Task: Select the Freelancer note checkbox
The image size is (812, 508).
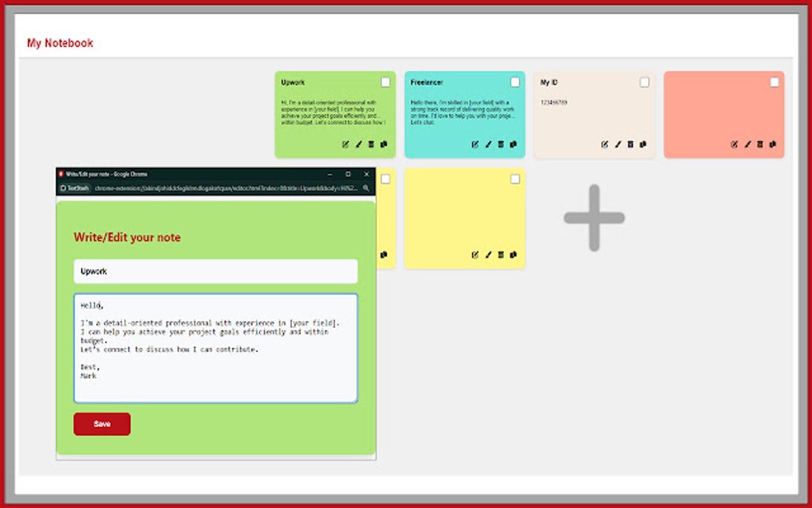Action: tap(514, 81)
